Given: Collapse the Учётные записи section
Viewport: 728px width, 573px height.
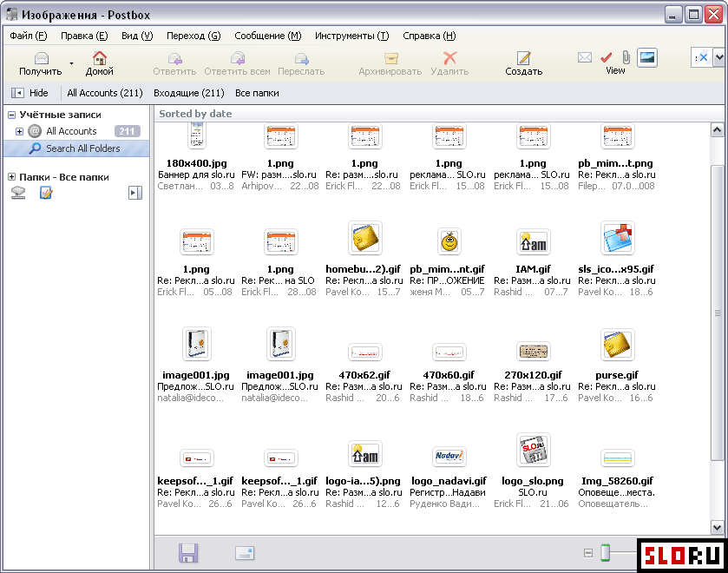Looking at the screenshot, I should (x=12, y=115).
